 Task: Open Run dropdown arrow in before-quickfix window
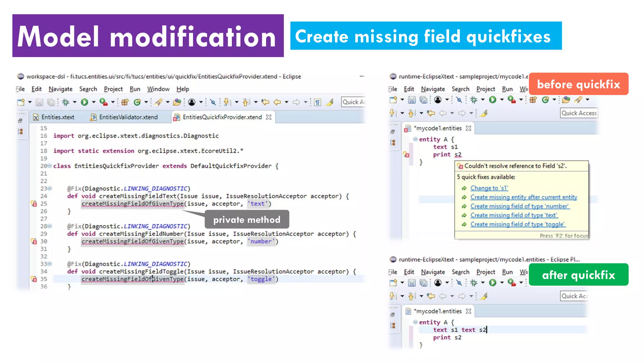point(502,100)
